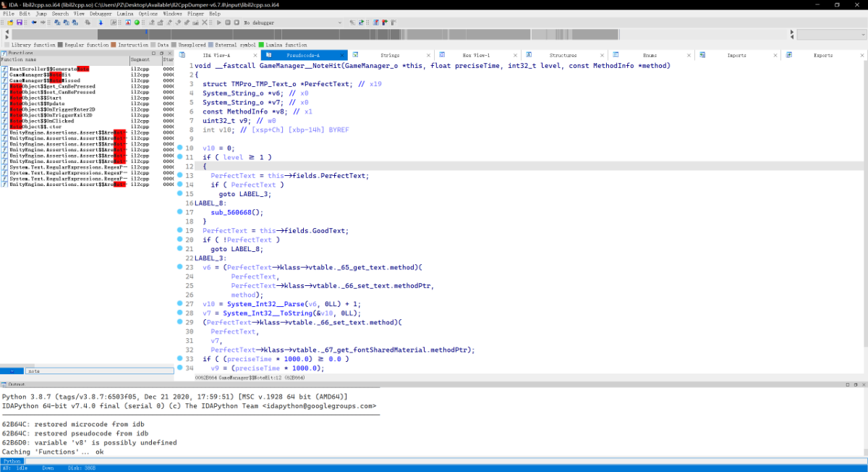Screen dimensions: 868x472
Task: Click the function filter box containing note
Action: (99, 371)
